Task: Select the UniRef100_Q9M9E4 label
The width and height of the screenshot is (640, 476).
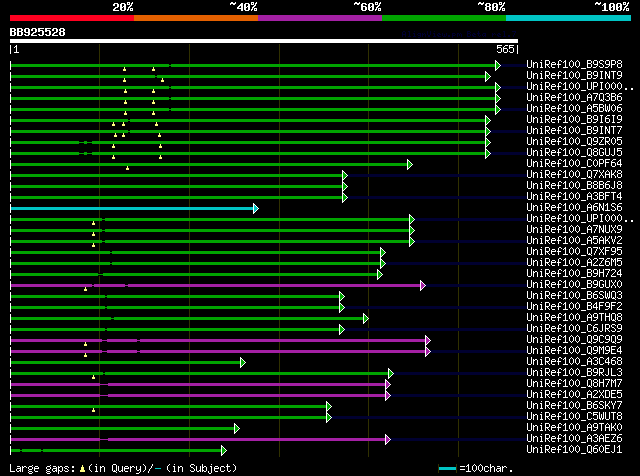Action: coord(574,351)
